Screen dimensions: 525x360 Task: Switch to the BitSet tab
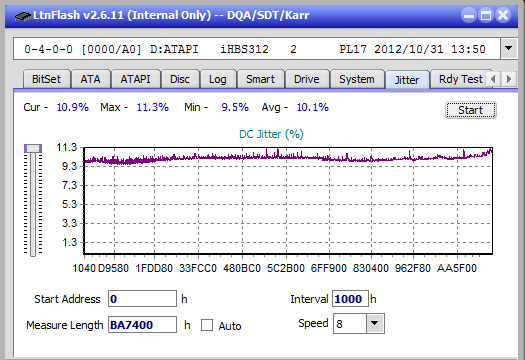[47, 79]
